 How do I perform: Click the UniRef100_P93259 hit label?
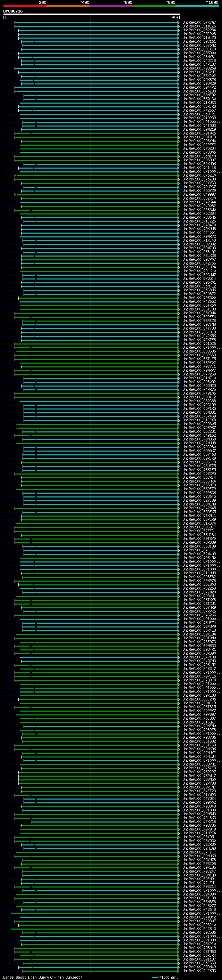[x=199, y=68]
